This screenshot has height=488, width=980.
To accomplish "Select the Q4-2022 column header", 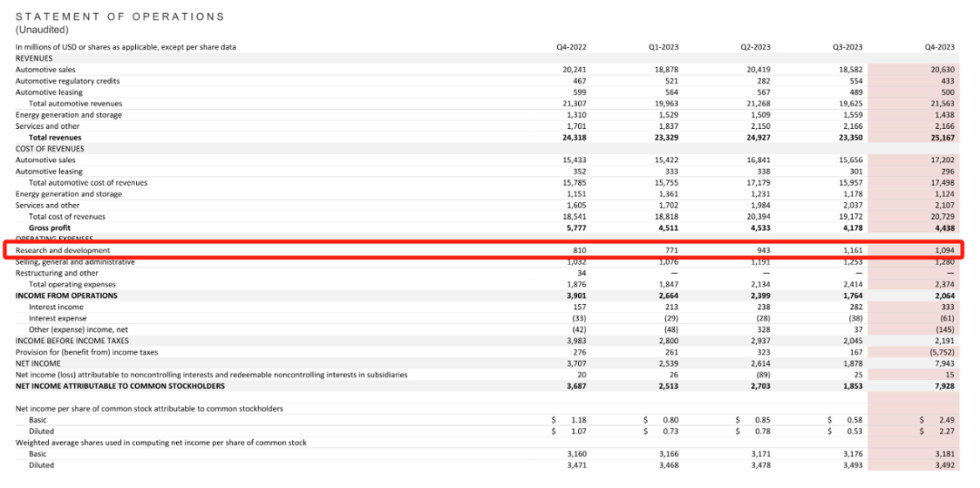I will 573,47.
